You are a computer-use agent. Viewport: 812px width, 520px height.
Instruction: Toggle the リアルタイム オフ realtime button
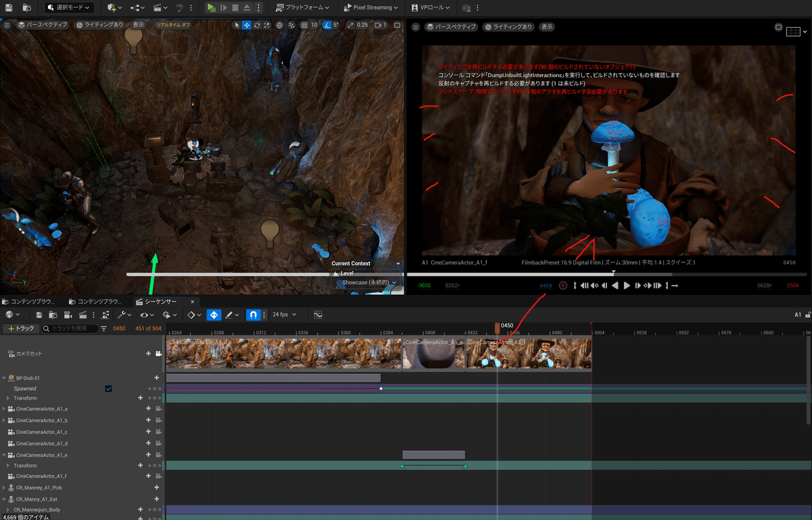[173, 25]
